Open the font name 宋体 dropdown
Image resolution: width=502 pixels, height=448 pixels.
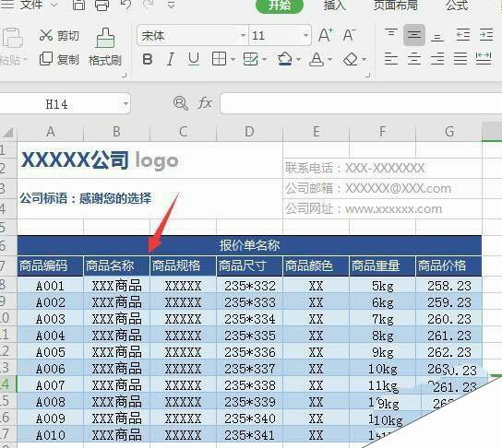tap(243, 35)
